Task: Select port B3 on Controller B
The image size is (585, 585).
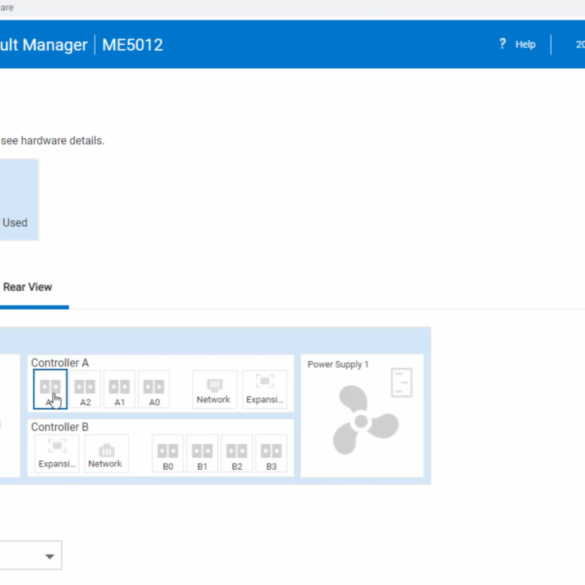Action: point(271,453)
